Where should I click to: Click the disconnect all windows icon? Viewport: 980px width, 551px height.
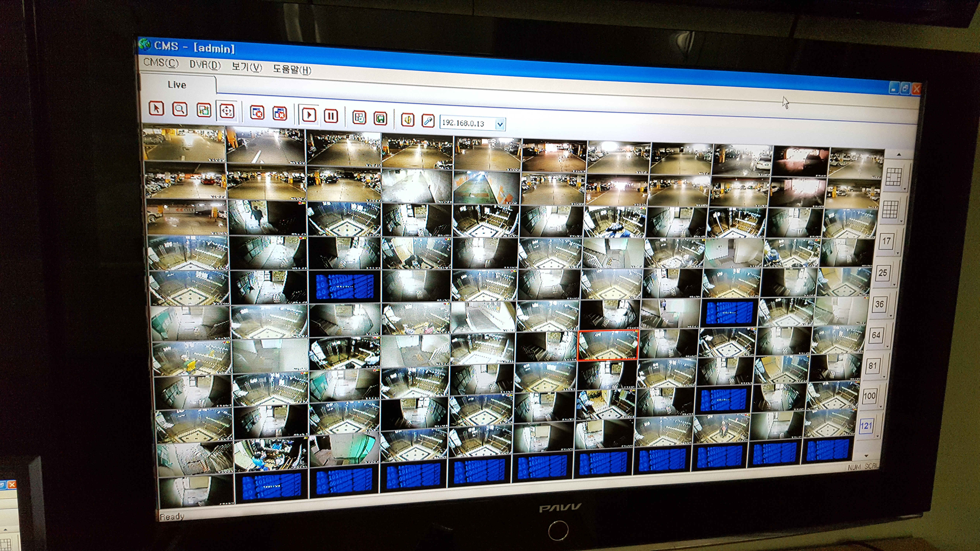click(x=280, y=113)
